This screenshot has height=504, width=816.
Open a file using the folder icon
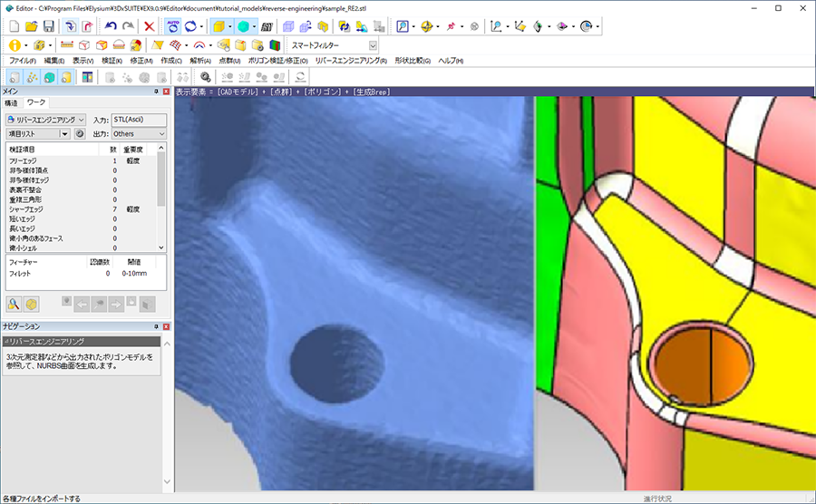(31, 26)
